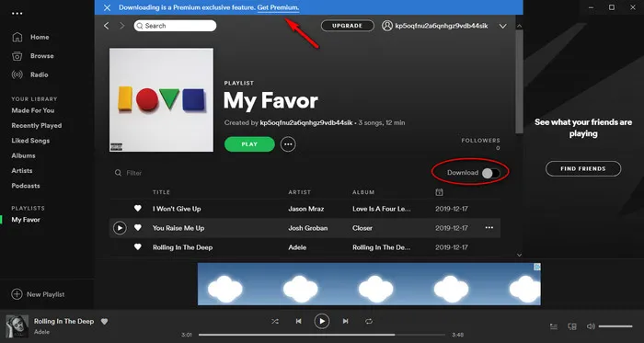Toggle shuffle playback
This screenshot has width=644, height=343.
pos(275,321)
